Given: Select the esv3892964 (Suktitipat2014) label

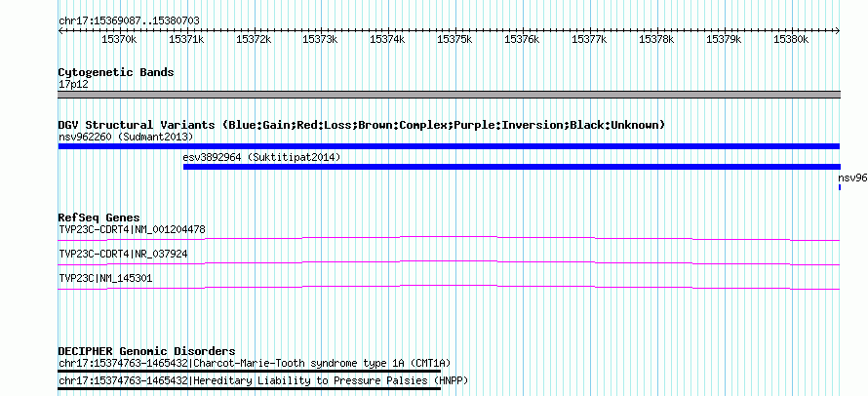Looking at the screenshot, I should (x=261, y=157).
